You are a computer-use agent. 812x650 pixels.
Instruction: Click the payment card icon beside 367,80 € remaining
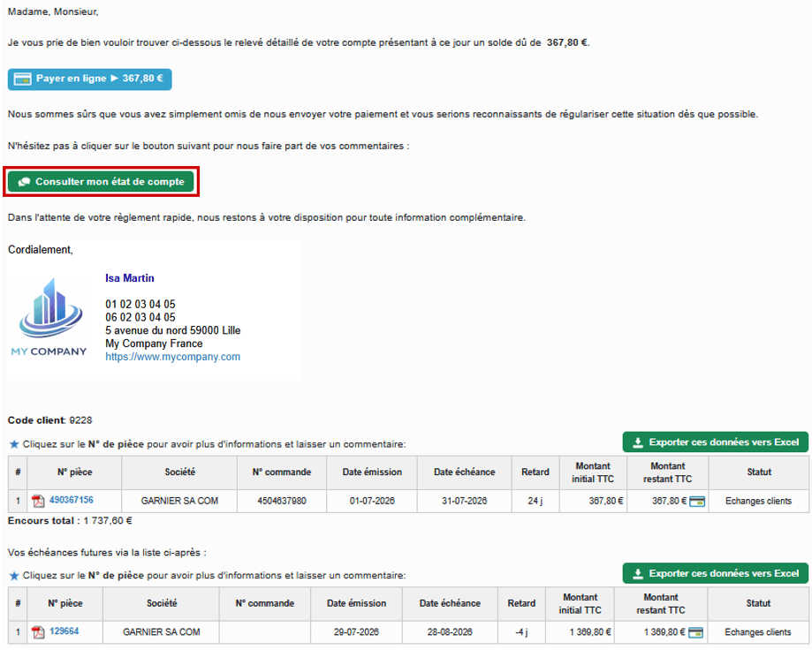697,501
